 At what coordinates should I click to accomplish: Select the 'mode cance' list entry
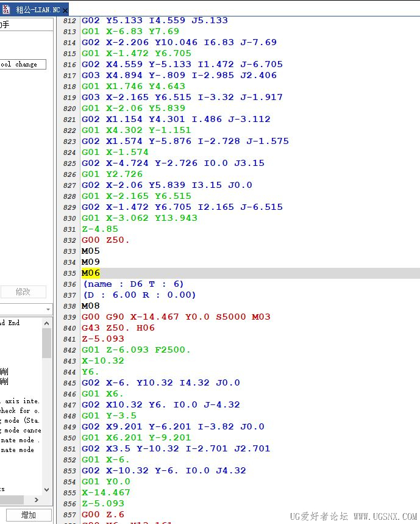(21, 430)
